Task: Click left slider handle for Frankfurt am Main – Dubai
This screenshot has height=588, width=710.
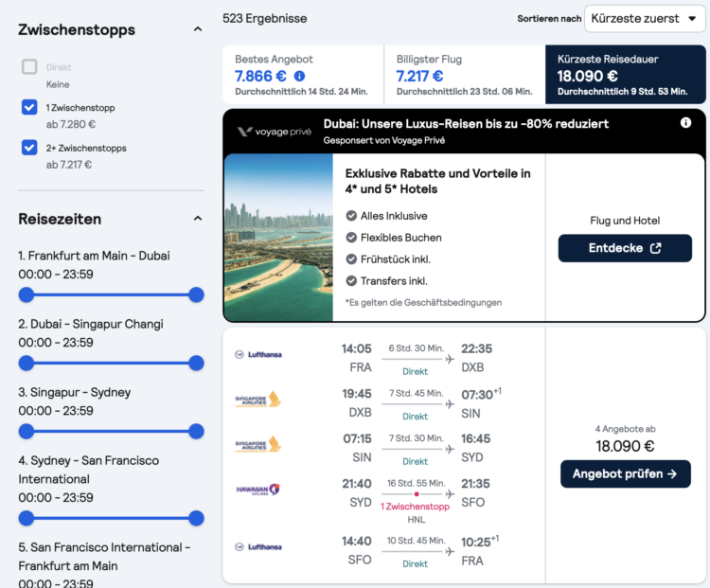Action: click(x=27, y=294)
